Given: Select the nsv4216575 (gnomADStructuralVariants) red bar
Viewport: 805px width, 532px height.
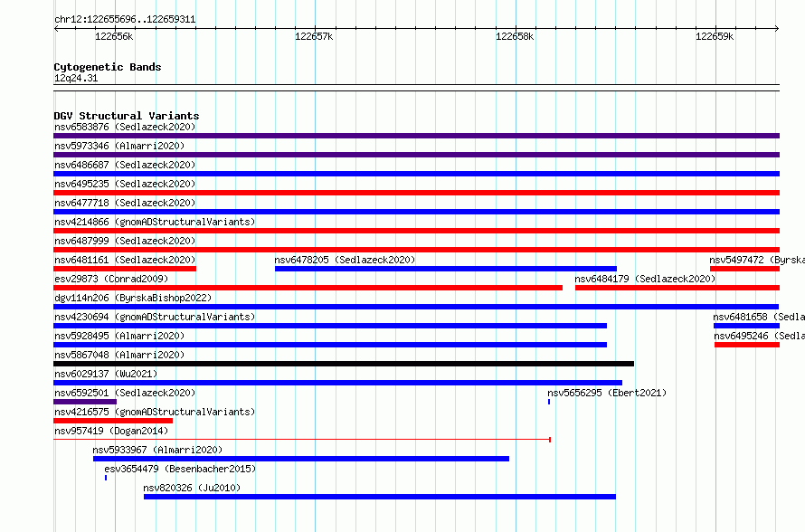Looking at the screenshot, I should pos(113,421).
